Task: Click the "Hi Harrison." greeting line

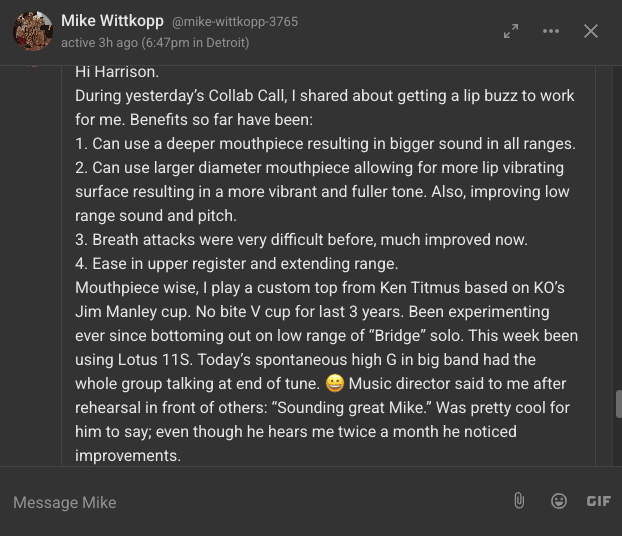Action: tap(117, 72)
